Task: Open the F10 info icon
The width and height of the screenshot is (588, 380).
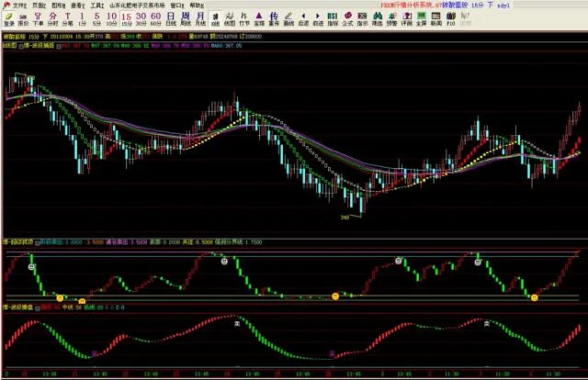Action: [x=450, y=18]
